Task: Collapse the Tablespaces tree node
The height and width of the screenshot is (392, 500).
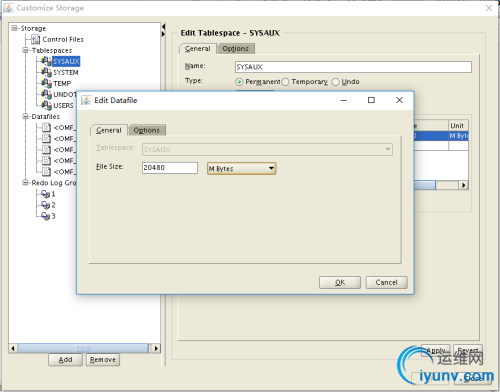Action: coord(25,50)
